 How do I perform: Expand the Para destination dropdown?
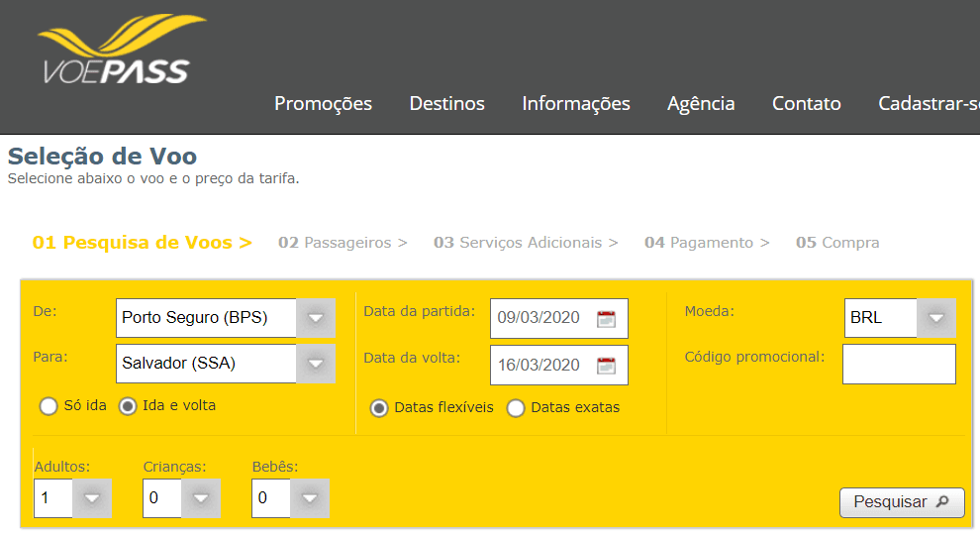click(x=316, y=364)
